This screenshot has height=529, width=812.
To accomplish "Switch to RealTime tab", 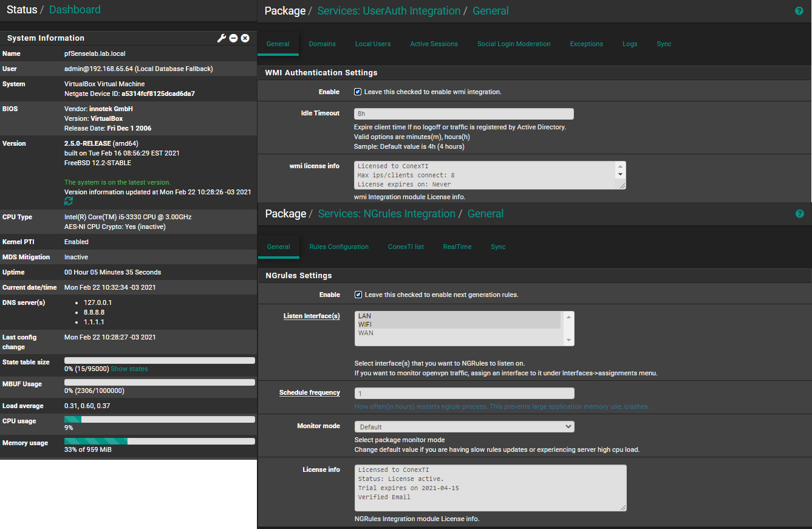I will [457, 247].
